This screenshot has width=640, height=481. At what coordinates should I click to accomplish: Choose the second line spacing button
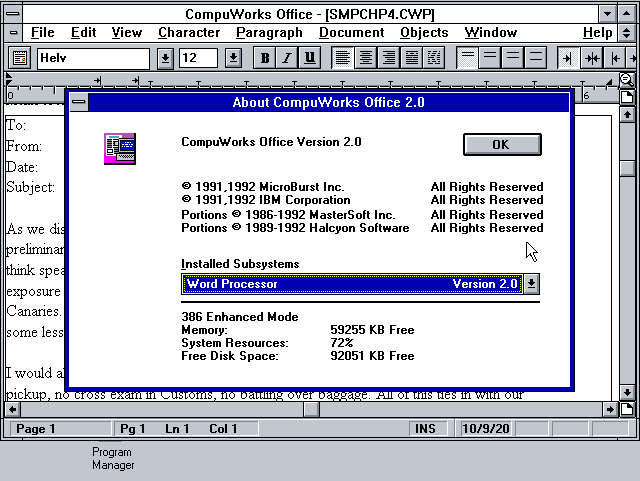(x=490, y=58)
